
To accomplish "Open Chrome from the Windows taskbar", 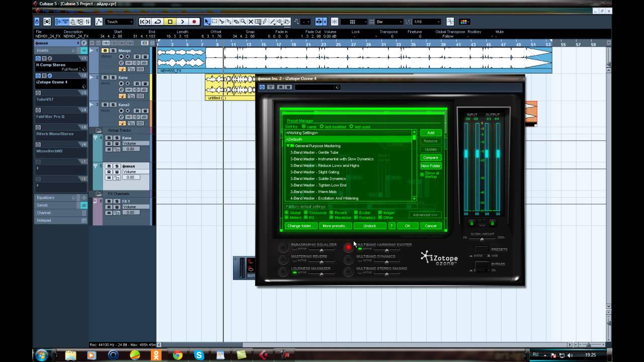I will pyautogui.click(x=177, y=355).
